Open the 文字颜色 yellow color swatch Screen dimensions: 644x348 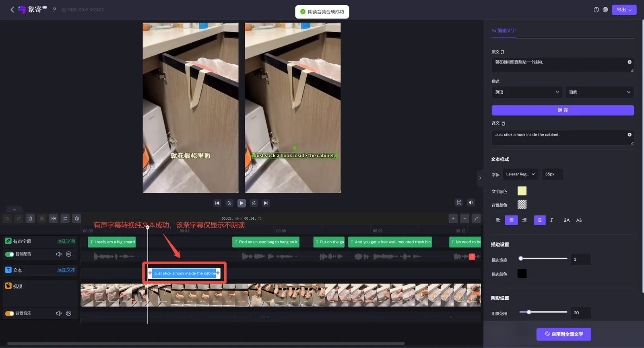coord(522,191)
